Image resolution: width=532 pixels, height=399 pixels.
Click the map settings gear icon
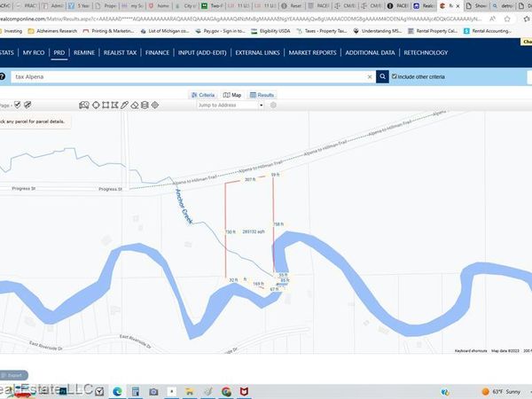(x=273, y=105)
